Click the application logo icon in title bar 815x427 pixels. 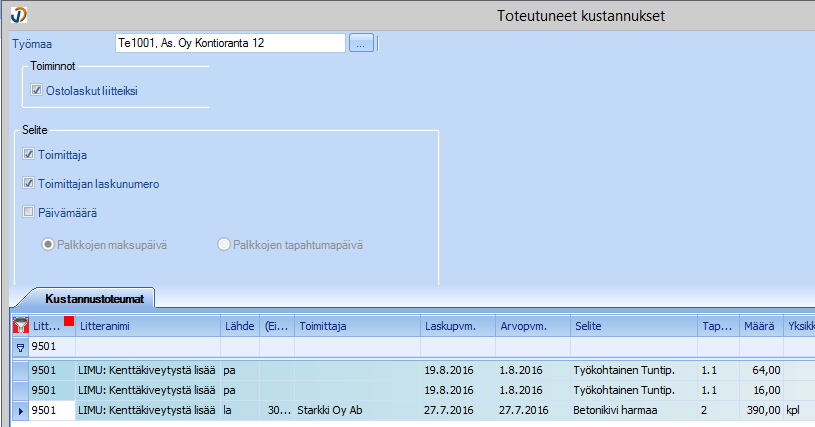click(15, 15)
